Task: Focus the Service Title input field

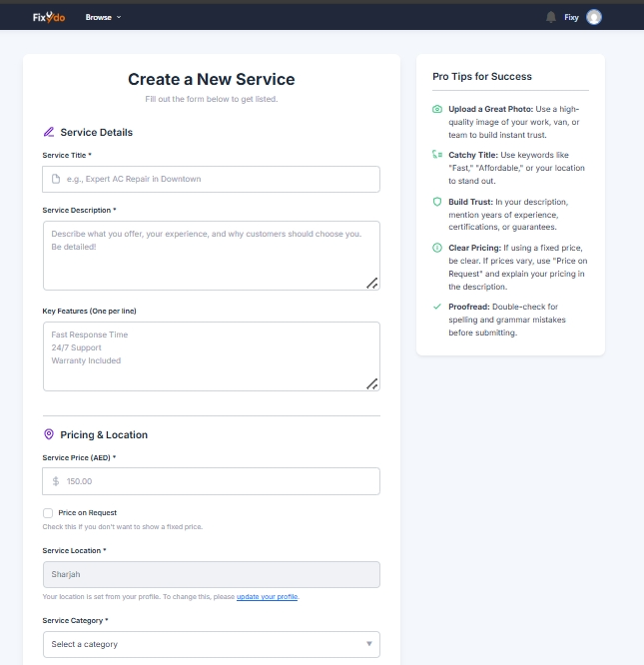Action: pos(211,179)
